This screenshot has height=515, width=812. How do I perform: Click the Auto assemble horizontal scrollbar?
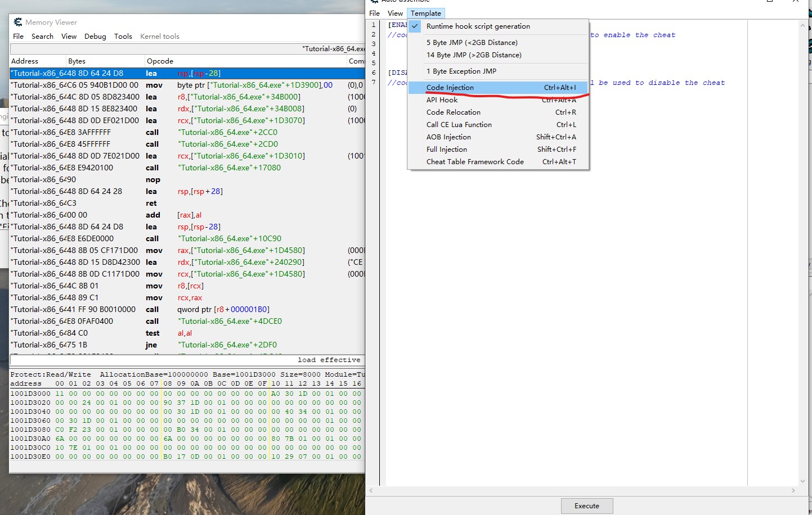[x=582, y=491]
